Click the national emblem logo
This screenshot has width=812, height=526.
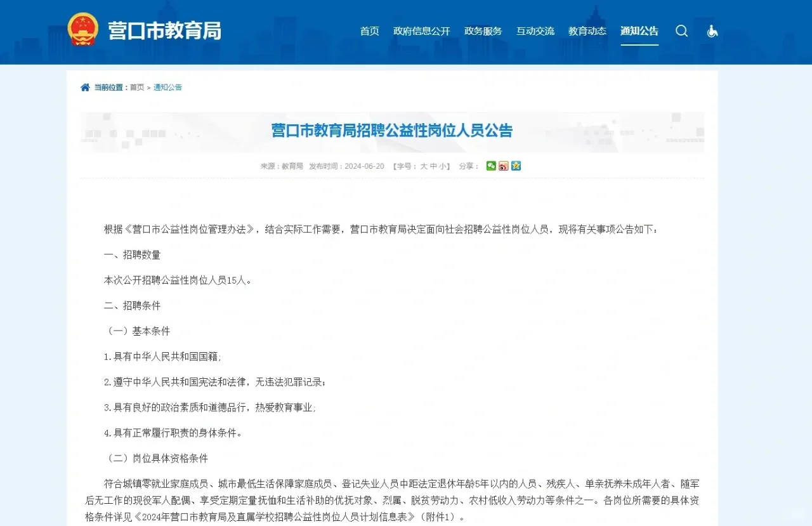point(83,30)
